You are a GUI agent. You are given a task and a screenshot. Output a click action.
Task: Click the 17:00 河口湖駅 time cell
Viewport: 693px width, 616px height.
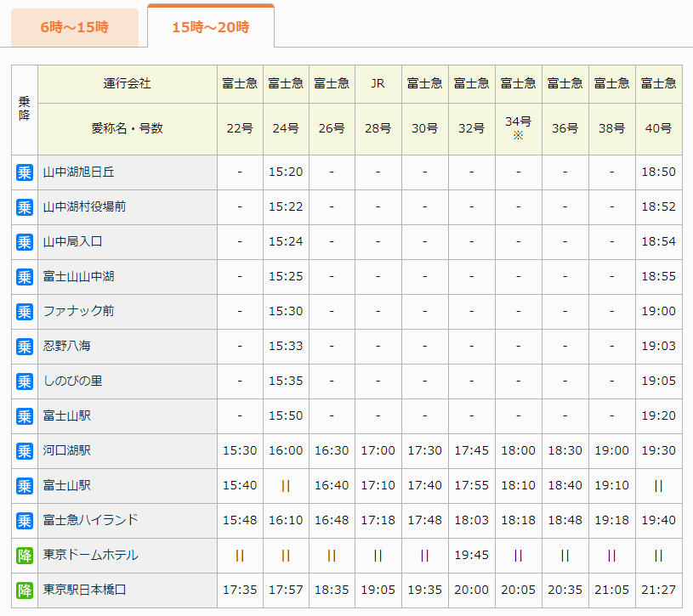tap(378, 451)
